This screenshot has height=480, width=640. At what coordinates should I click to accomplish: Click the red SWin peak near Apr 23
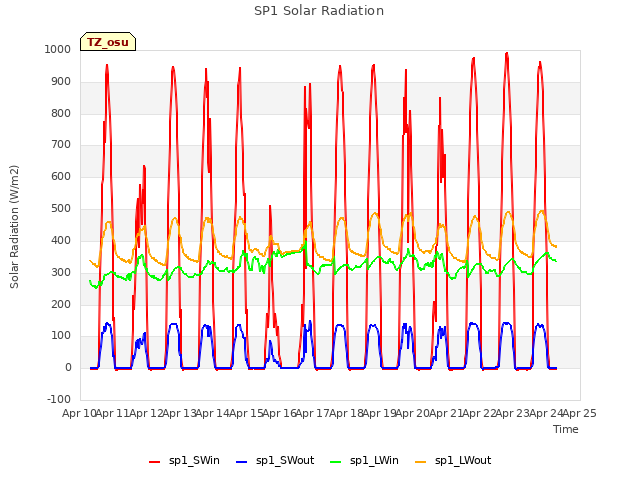(x=507, y=53)
